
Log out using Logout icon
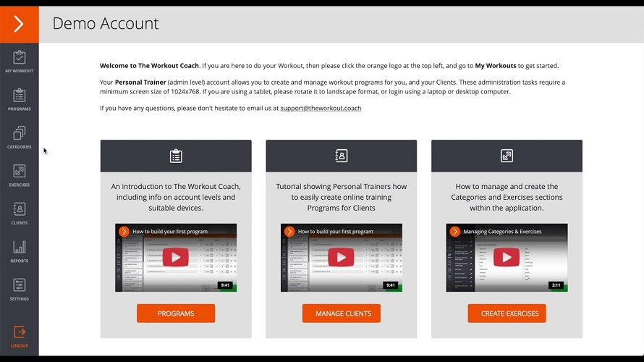pos(20,337)
